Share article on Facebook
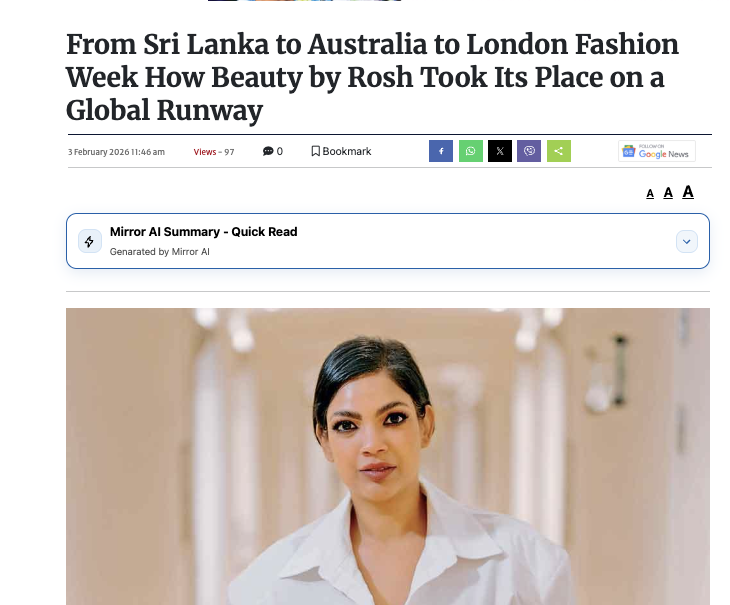The image size is (730, 605). coord(440,151)
